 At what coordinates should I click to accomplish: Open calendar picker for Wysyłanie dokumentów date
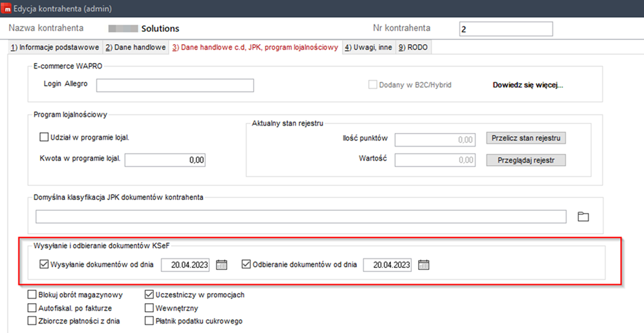221,265
